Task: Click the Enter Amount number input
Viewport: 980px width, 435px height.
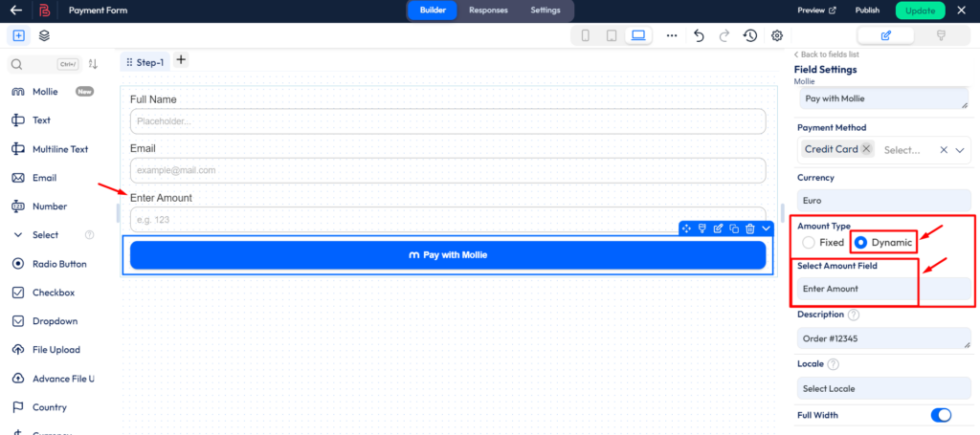Action: 448,220
